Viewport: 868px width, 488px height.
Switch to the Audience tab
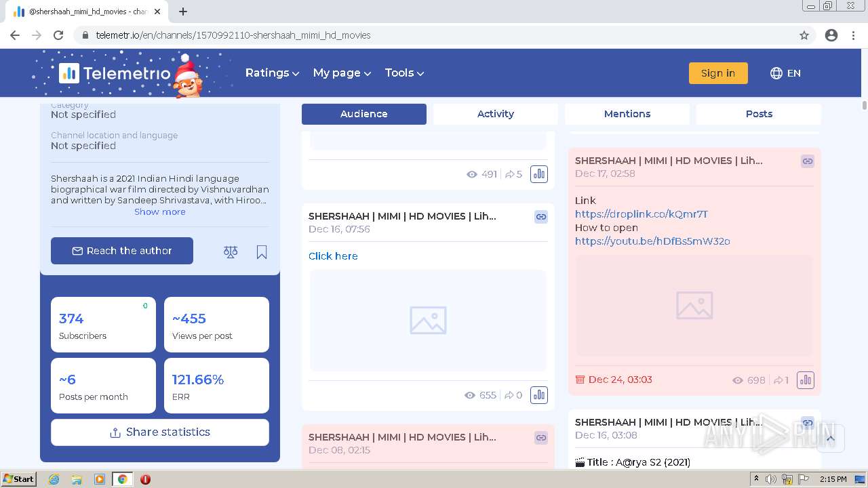tap(364, 114)
